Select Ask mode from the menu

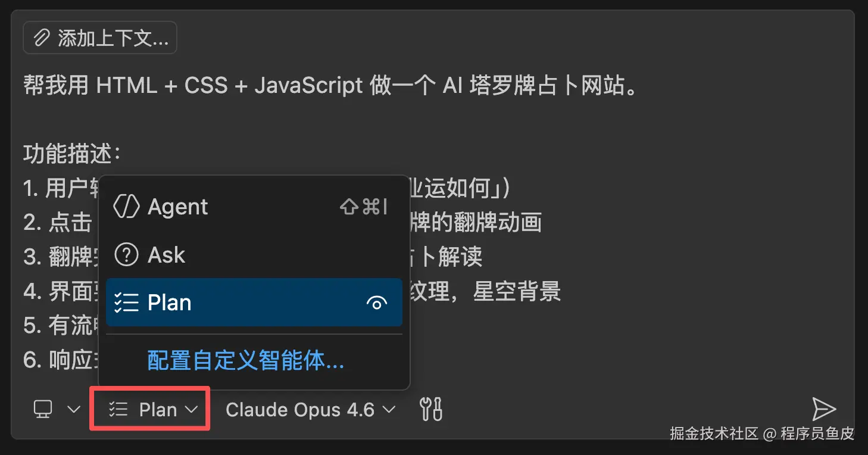pyautogui.click(x=167, y=254)
